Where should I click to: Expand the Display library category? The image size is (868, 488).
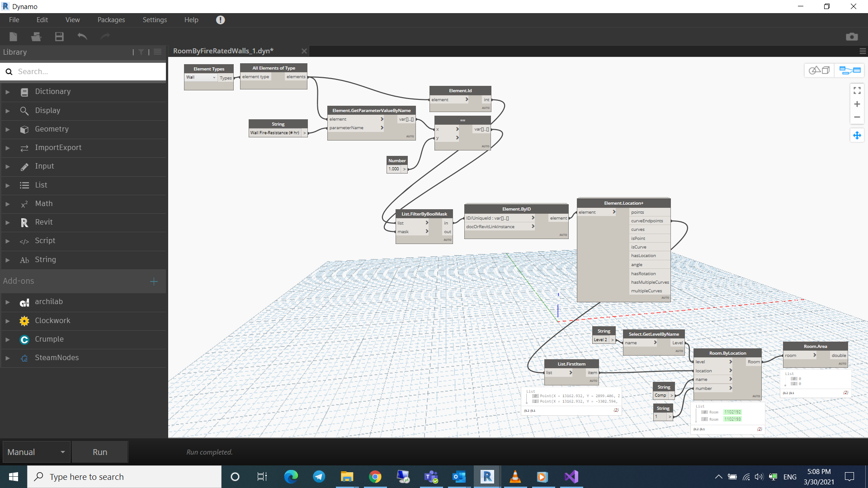pos(7,111)
